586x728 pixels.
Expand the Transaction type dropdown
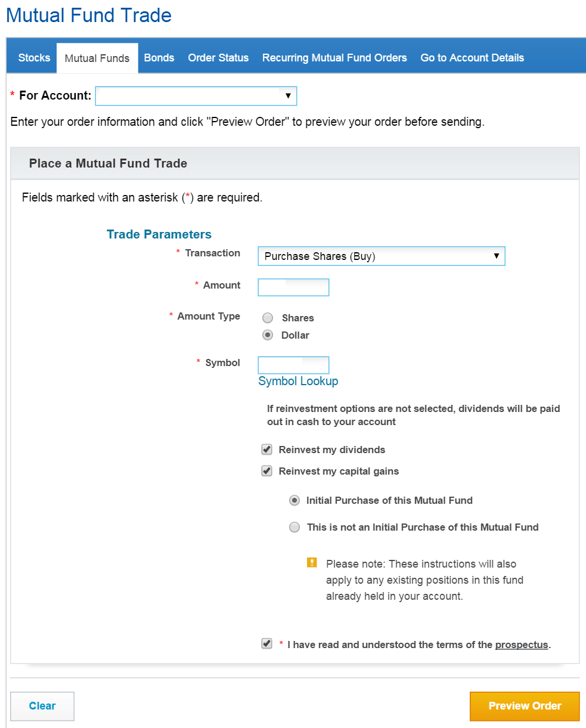[382, 256]
